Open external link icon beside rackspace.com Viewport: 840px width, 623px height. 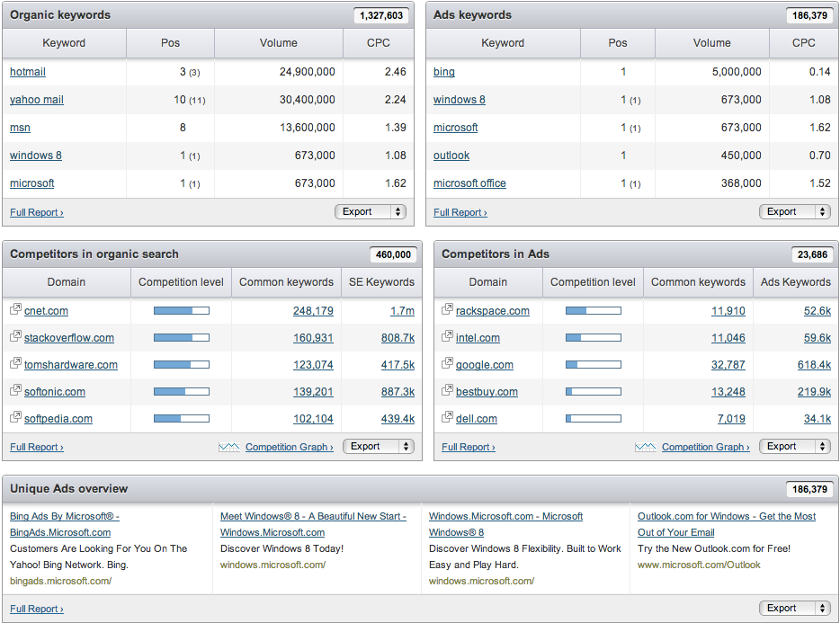click(x=447, y=309)
